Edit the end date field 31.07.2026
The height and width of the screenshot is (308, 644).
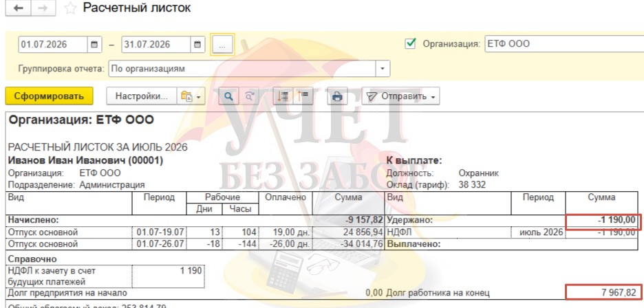156,45
